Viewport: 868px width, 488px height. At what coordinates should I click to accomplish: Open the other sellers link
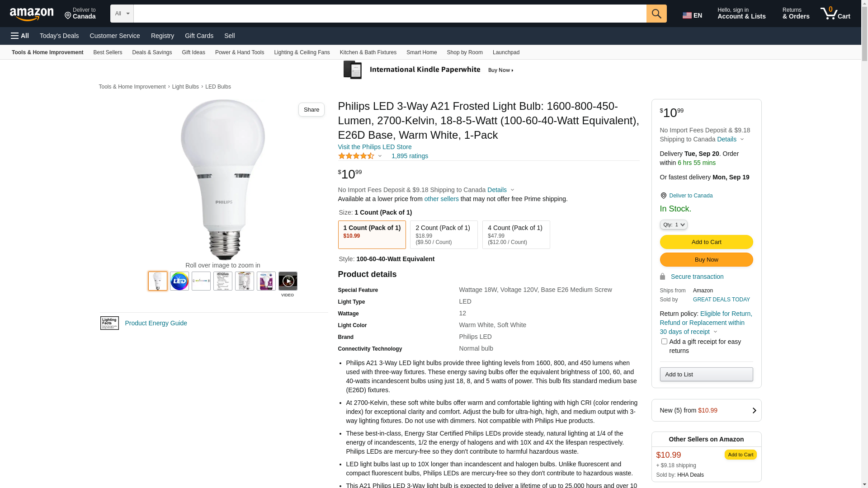(441, 199)
